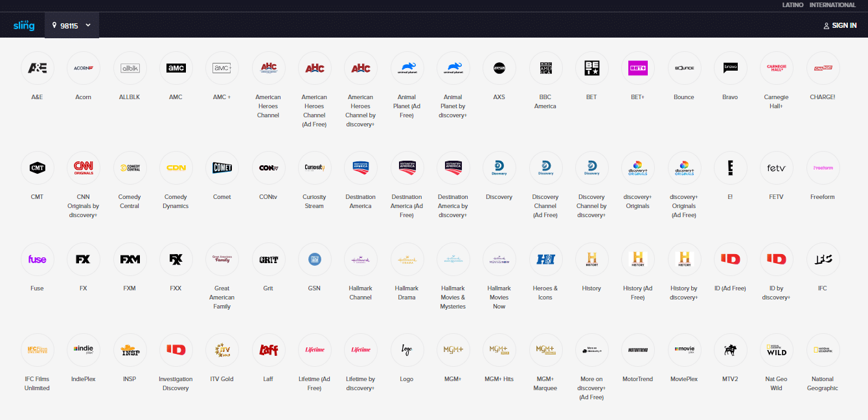This screenshot has height=420, width=868.
Task: Open the American Heroes Channel (Ad Free) logo
Action: tap(314, 68)
